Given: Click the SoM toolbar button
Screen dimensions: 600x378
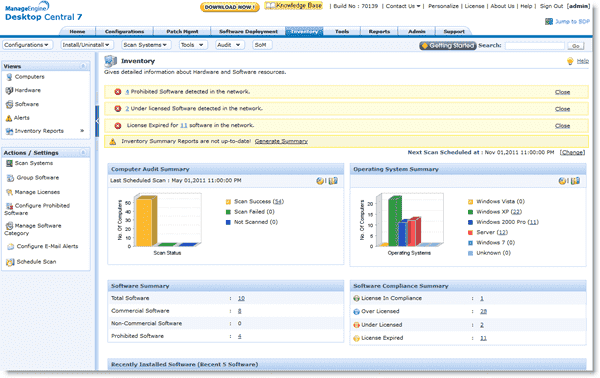Looking at the screenshot, I should click(262, 45).
